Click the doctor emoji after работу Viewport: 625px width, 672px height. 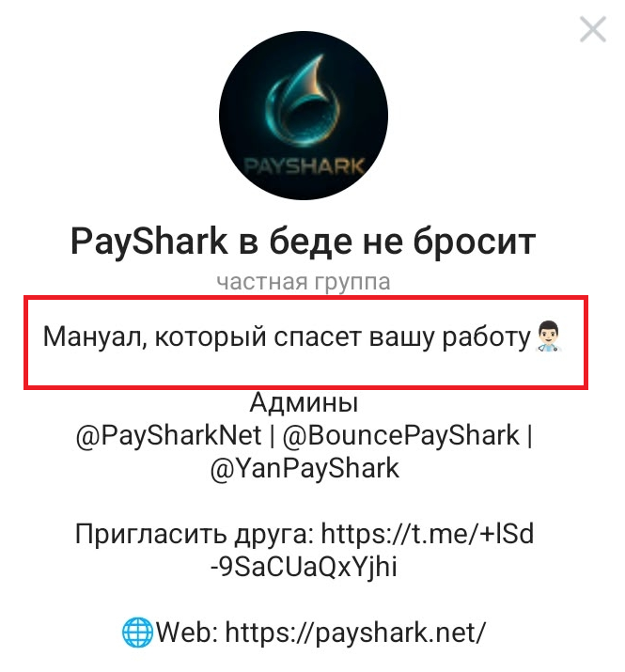pos(548,336)
